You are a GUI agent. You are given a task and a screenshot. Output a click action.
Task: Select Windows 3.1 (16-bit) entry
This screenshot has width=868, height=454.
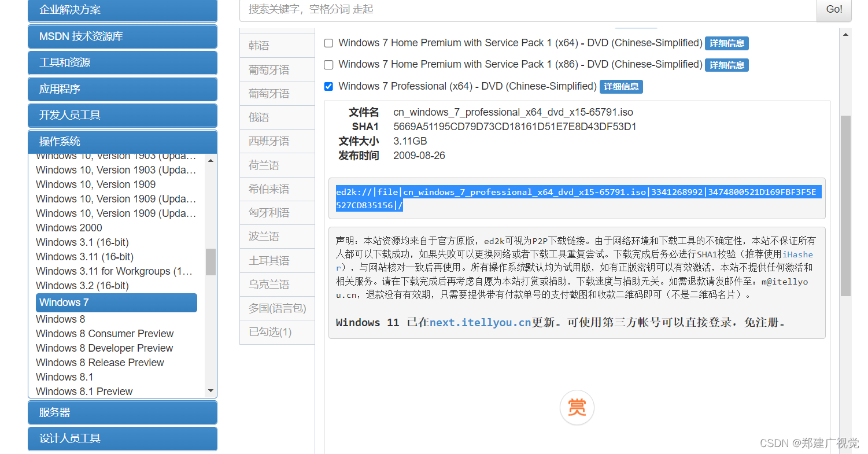point(82,242)
